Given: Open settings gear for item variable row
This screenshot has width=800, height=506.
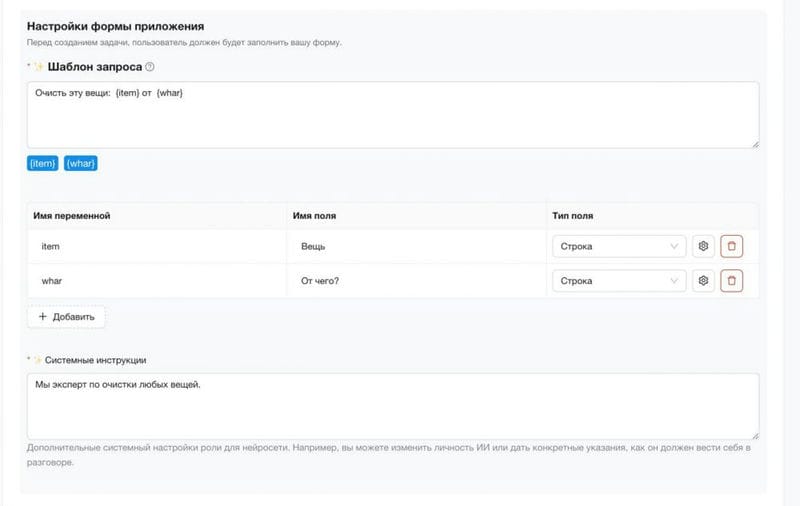Looking at the screenshot, I should point(703,246).
